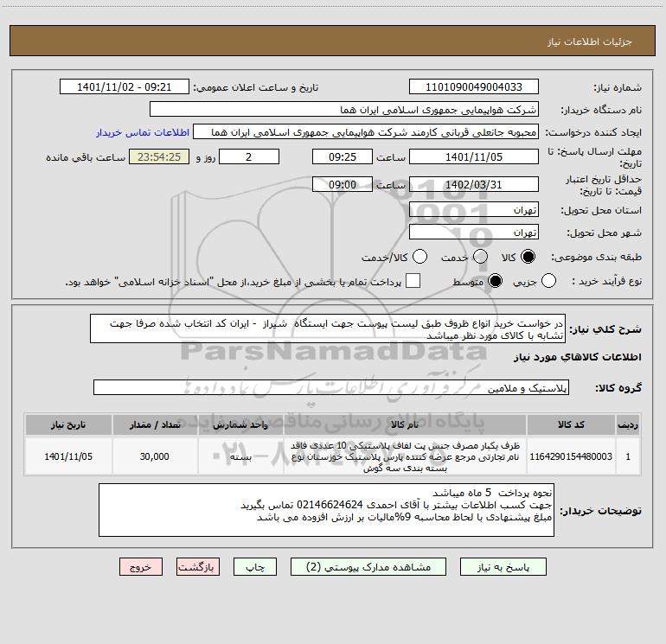This screenshot has height=644, width=666.
Task: Click the announcement date field 1401/11/02 - 09:21
Action: [x=125, y=87]
